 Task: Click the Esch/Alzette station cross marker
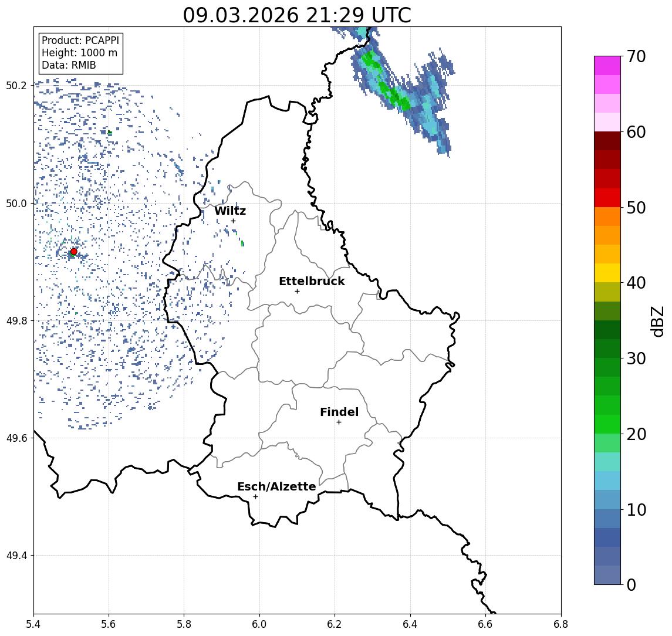(x=255, y=497)
